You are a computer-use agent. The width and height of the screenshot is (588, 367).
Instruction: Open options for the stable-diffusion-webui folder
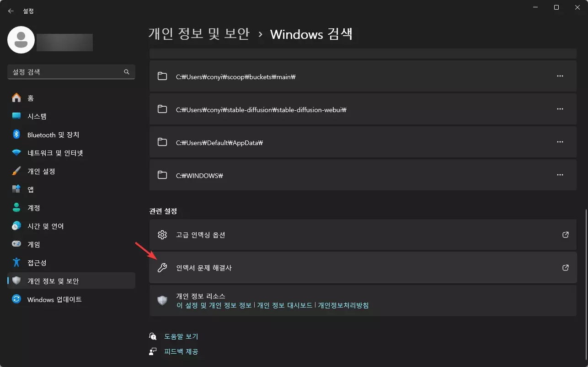(x=560, y=109)
